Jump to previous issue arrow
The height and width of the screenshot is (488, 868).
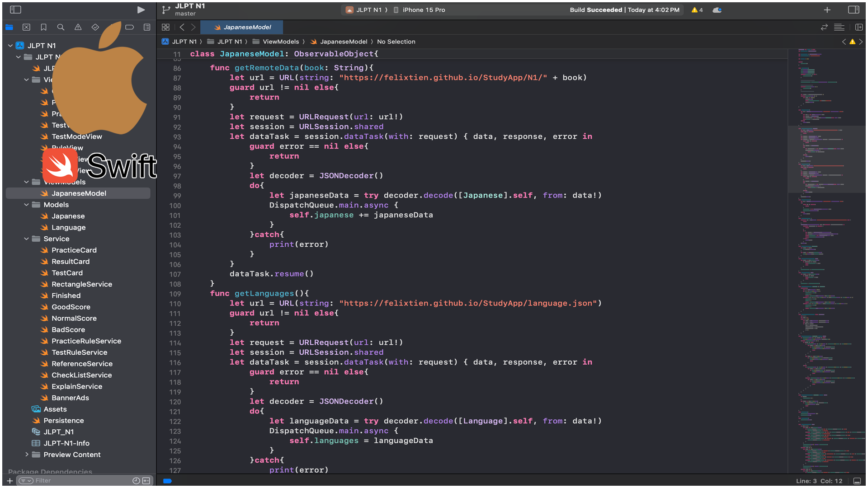click(x=844, y=42)
